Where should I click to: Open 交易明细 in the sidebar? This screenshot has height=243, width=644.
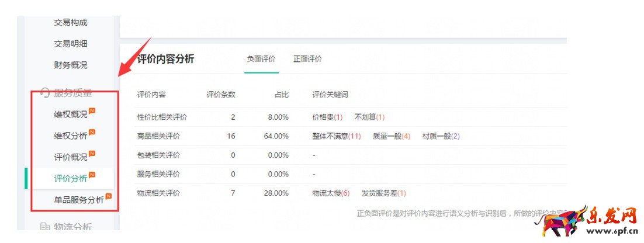point(71,44)
